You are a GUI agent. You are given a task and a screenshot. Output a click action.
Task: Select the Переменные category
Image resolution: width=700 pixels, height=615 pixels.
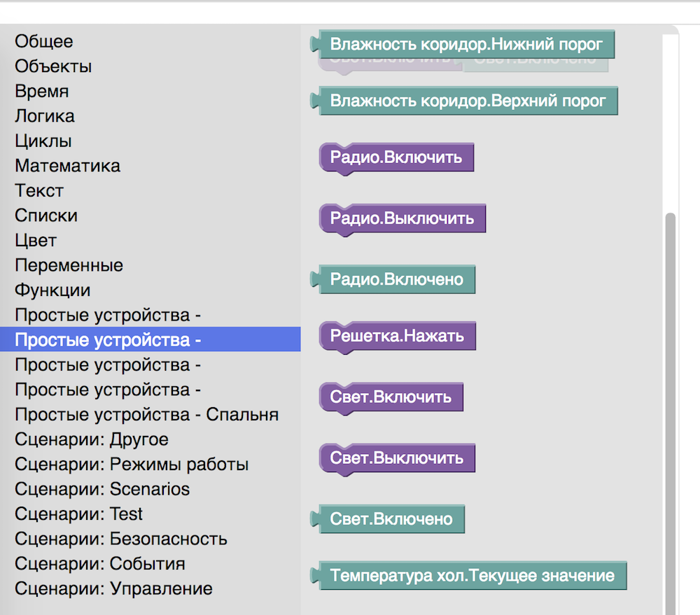coord(69,264)
